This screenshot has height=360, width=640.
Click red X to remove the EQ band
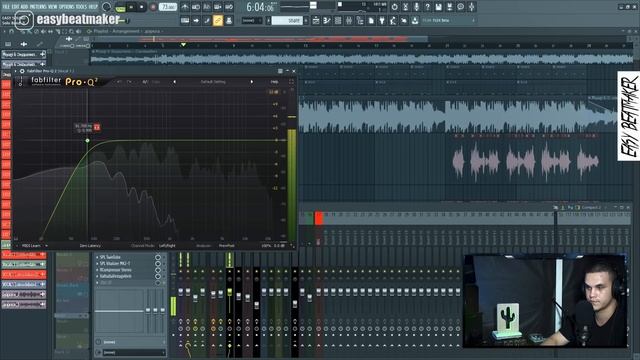(x=97, y=127)
